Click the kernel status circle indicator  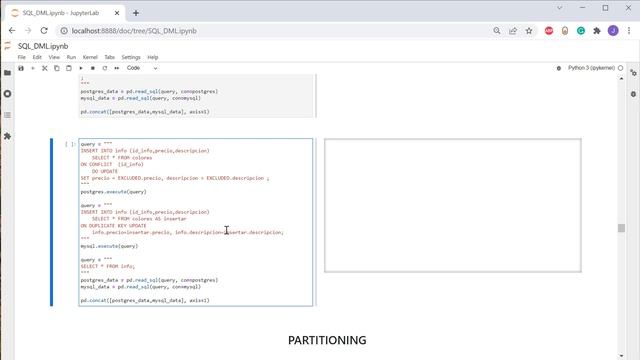point(620,68)
